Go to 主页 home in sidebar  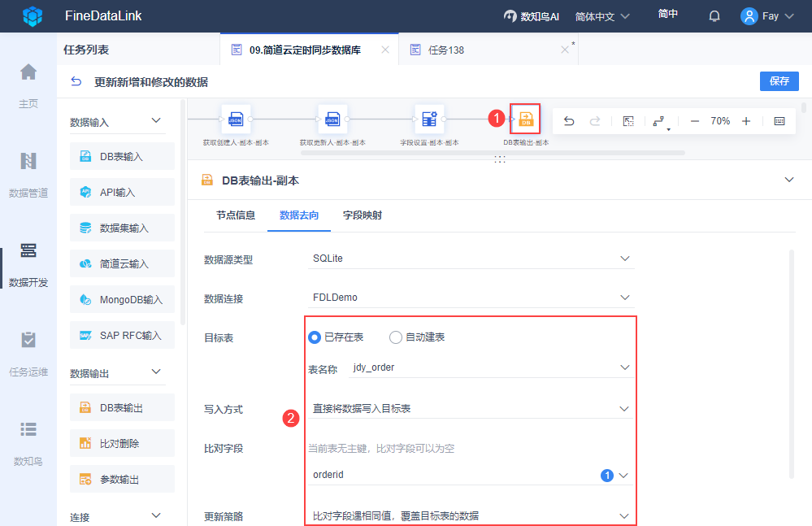click(x=28, y=86)
